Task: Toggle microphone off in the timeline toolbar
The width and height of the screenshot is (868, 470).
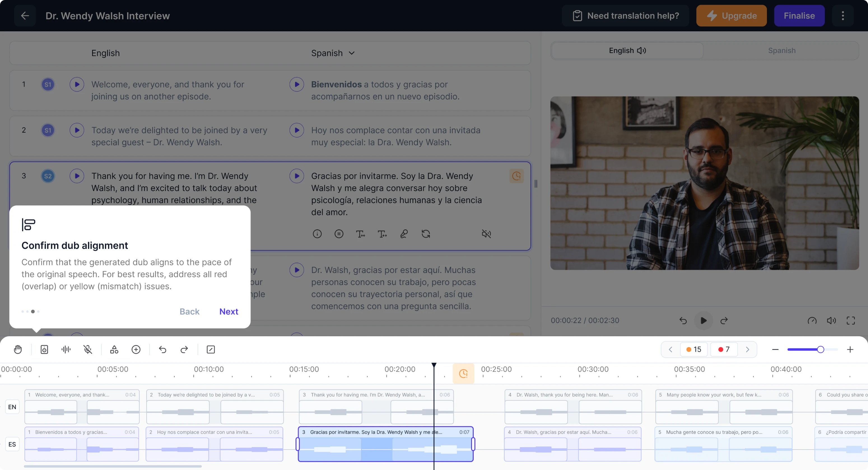Action: pos(88,349)
